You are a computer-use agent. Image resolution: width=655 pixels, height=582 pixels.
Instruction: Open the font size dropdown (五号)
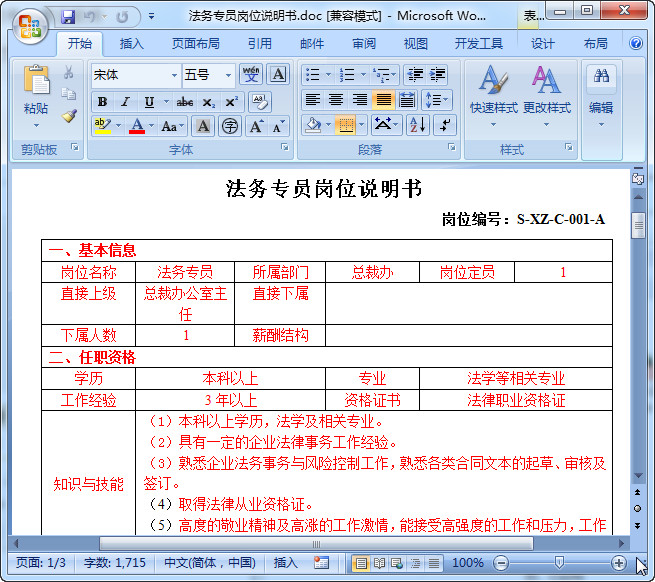228,75
